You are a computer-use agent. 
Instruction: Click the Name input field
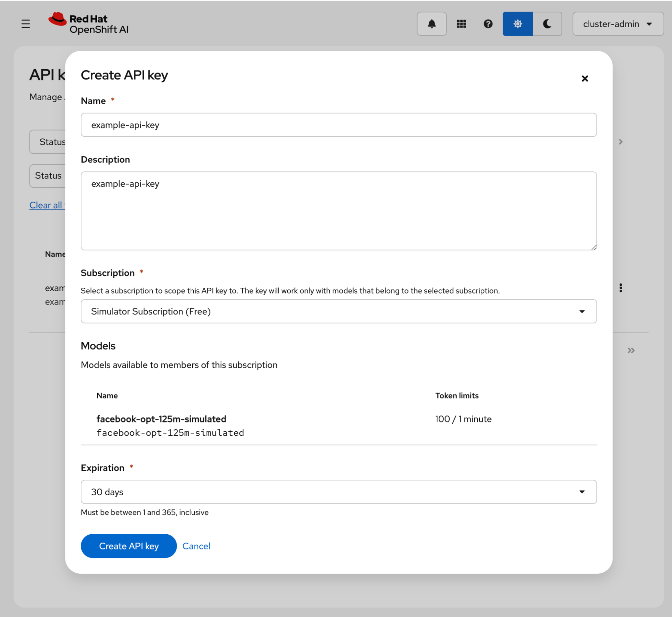click(339, 125)
